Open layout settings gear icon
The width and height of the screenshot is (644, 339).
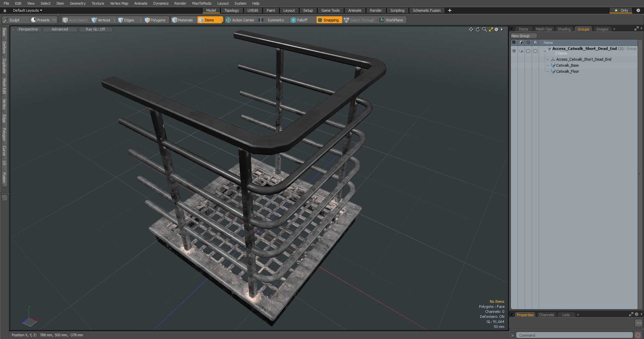click(x=638, y=10)
